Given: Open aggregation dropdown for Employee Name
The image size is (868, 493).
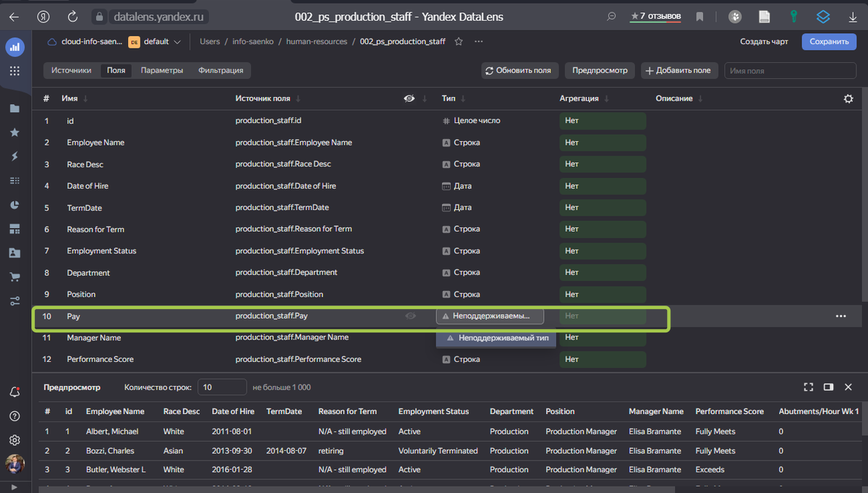Looking at the screenshot, I should coord(603,143).
